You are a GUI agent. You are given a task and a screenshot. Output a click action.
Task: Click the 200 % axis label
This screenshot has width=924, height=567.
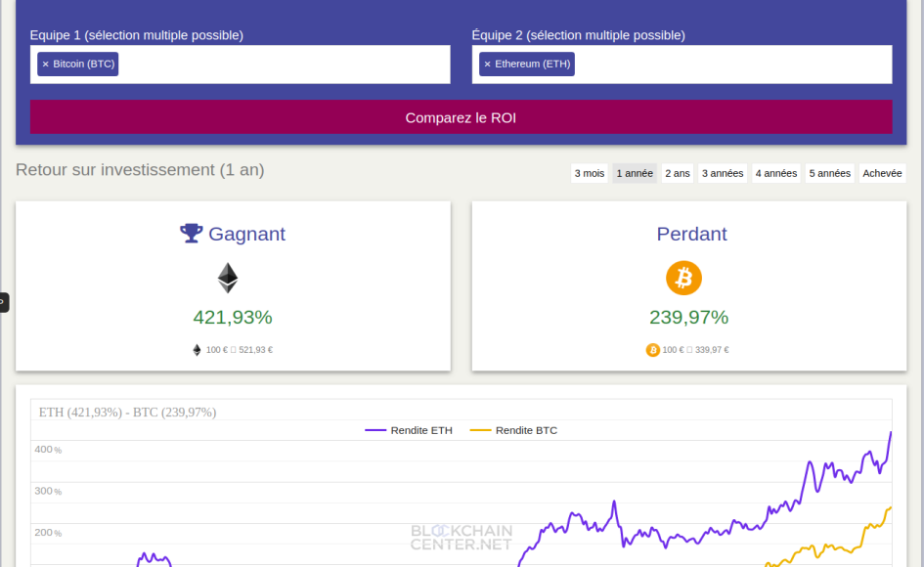pyautogui.click(x=48, y=533)
